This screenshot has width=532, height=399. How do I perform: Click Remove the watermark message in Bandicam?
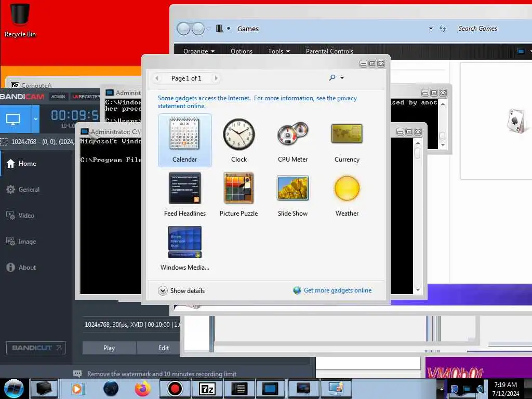(162, 374)
